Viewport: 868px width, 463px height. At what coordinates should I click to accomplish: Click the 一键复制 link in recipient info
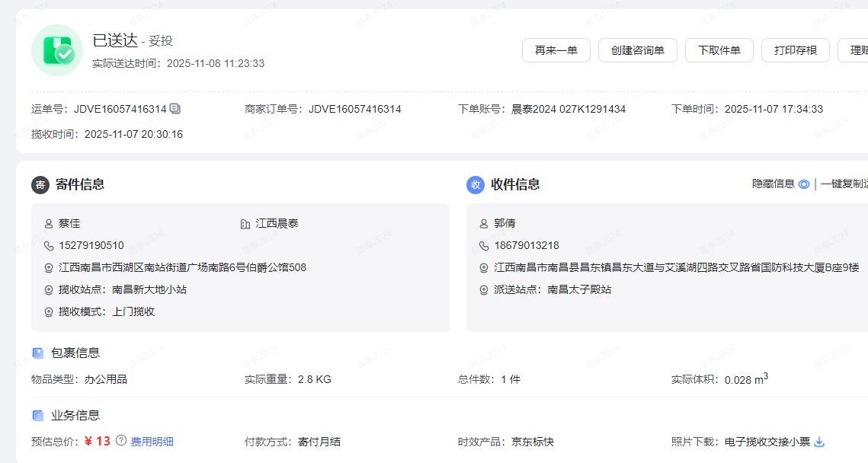844,184
